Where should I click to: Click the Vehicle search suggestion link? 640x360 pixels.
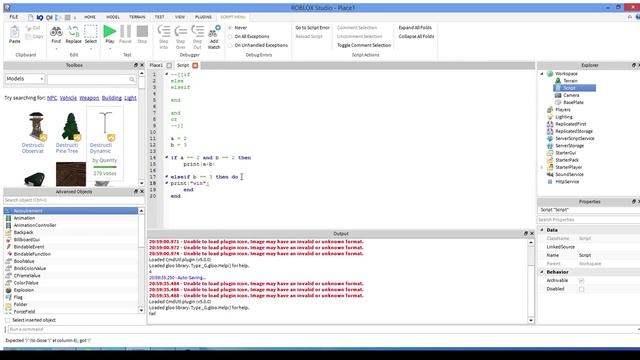point(68,98)
